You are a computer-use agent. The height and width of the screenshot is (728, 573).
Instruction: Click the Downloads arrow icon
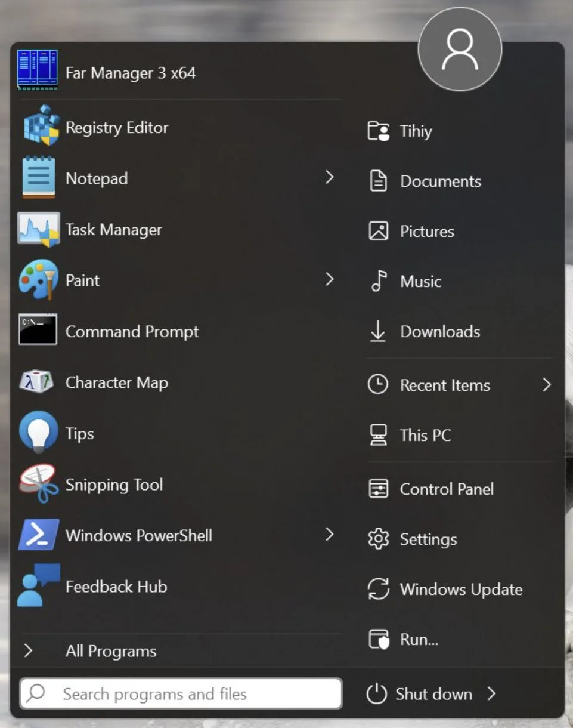coord(378,331)
